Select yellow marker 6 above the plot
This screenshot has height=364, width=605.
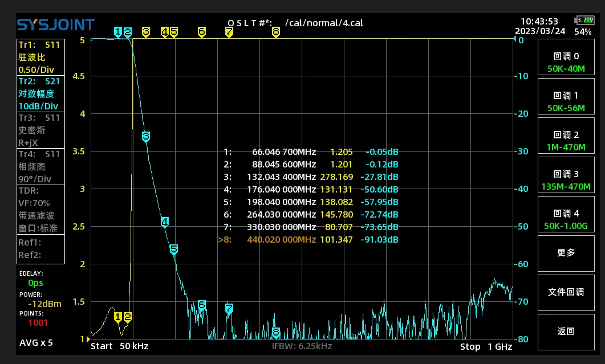202,32
